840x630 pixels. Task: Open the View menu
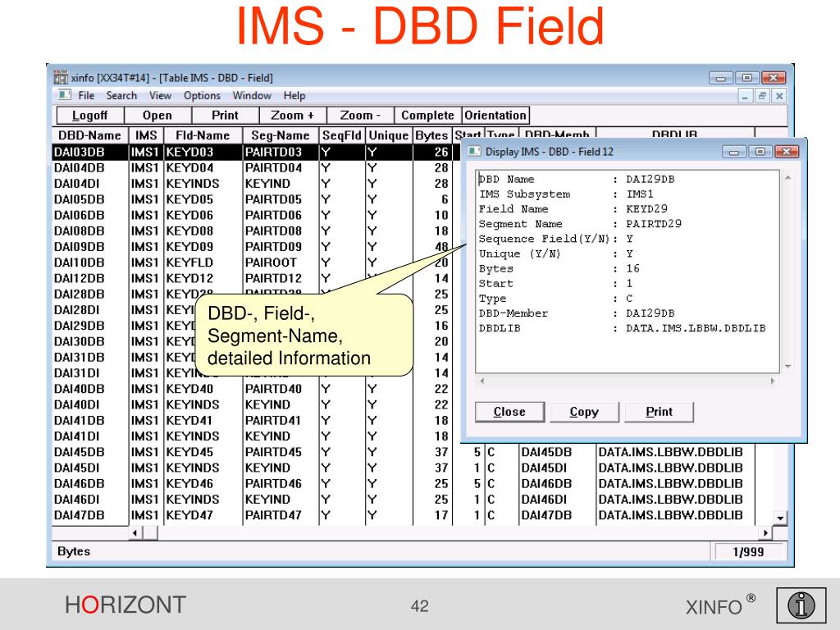click(x=160, y=95)
